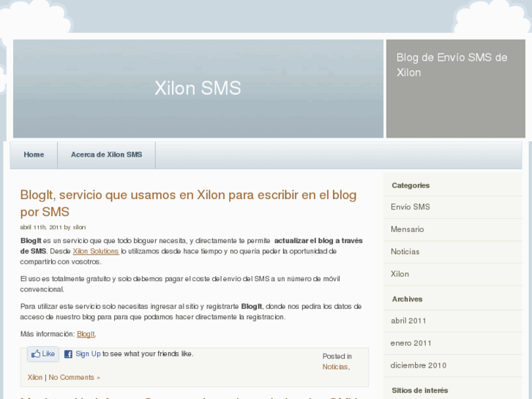Open the enero 2011 archive

411,343
